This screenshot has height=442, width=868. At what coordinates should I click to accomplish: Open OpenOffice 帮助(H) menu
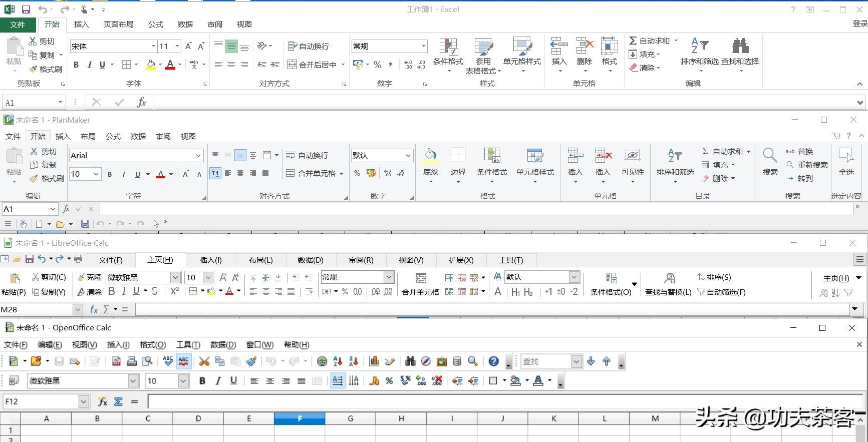tap(296, 345)
